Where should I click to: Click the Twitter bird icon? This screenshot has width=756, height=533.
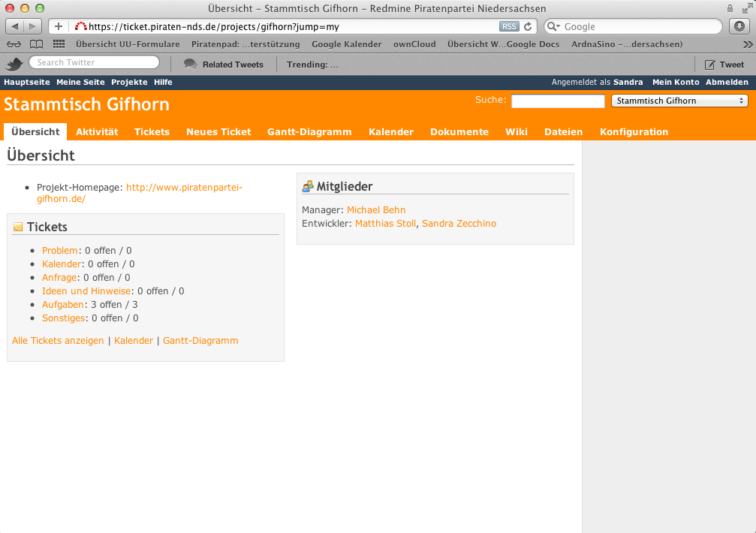click(x=14, y=64)
